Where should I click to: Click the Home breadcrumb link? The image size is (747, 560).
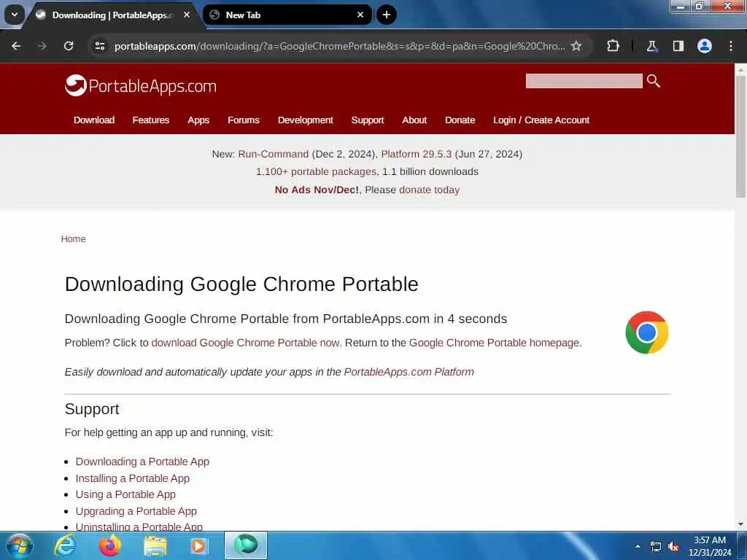(74, 238)
